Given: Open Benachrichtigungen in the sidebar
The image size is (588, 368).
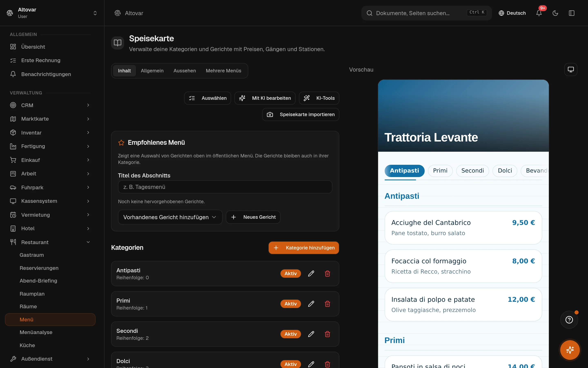Looking at the screenshot, I should pos(50,74).
